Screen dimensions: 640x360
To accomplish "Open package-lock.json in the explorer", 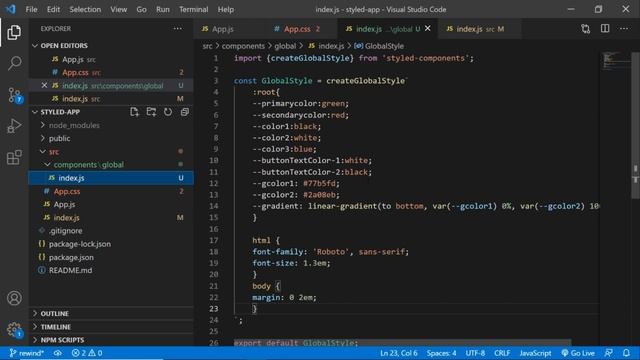I will (80, 244).
